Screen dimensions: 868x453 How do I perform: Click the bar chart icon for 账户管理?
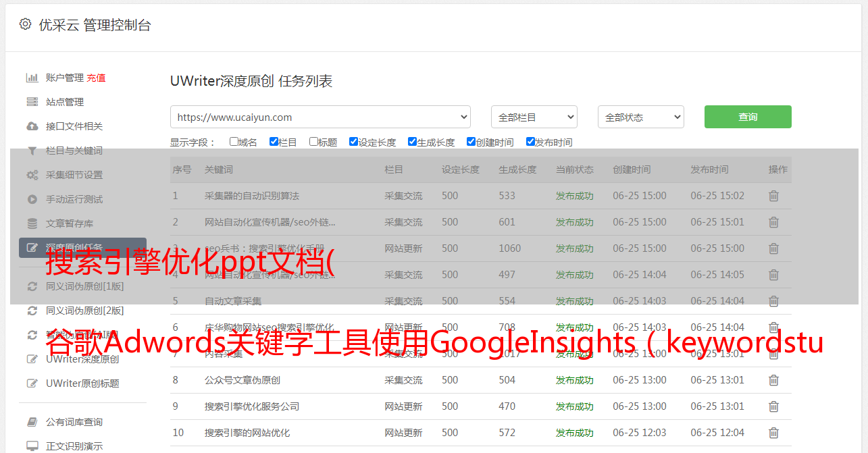32,78
